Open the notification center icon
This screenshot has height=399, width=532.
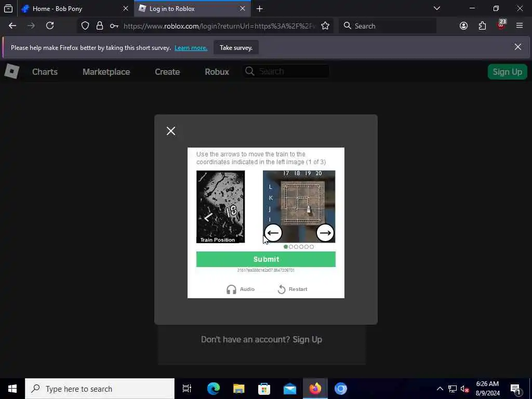click(515, 389)
